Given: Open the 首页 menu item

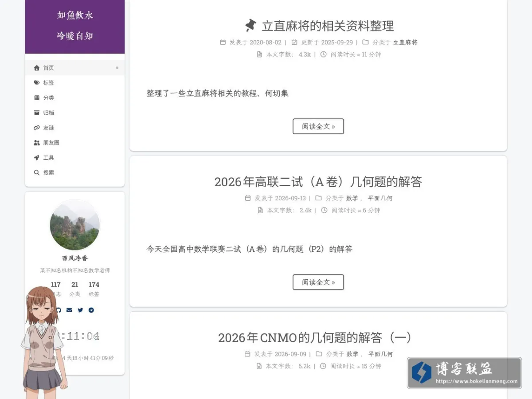Looking at the screenshot, I should point(74,68).
